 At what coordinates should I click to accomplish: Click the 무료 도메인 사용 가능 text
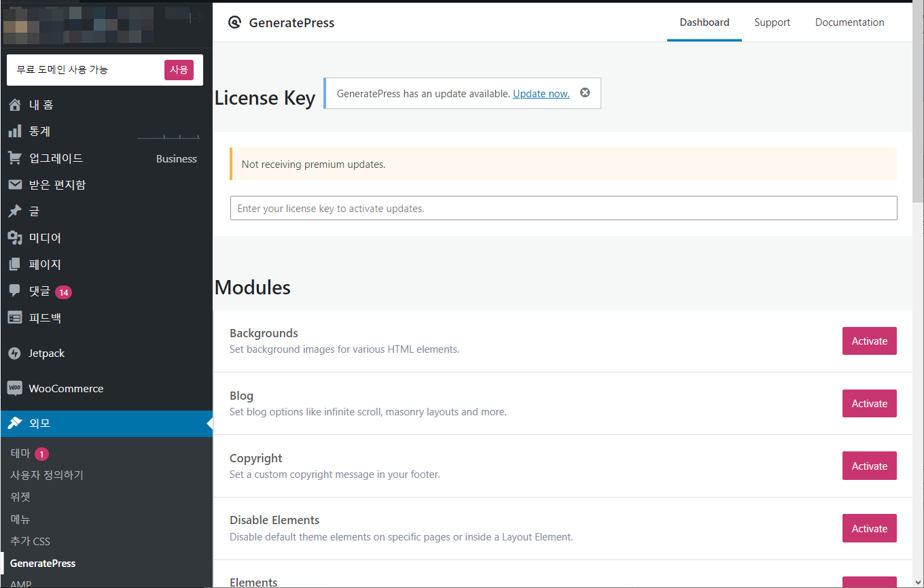click(x=63, y=69)
